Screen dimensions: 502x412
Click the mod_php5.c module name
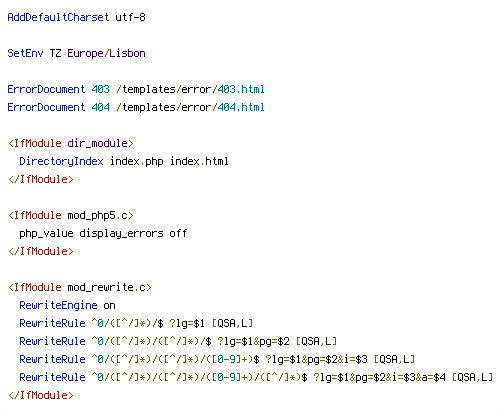(x=97, y=215)
